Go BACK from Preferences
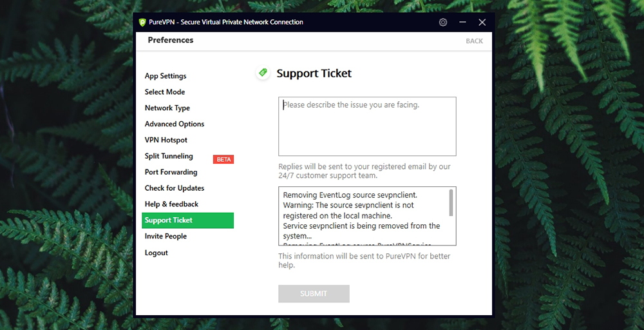The image size is (644, 330). [475, 41]
